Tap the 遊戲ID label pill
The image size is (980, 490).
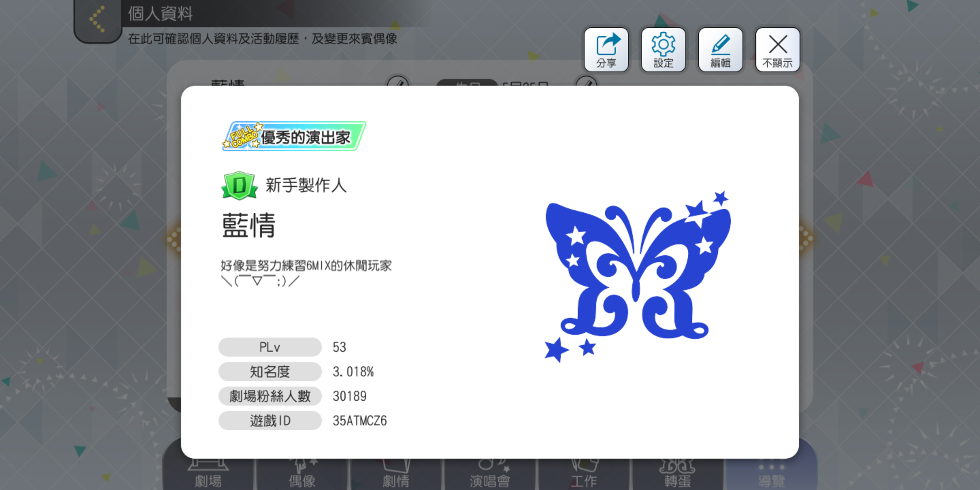(x=270, y=421)
